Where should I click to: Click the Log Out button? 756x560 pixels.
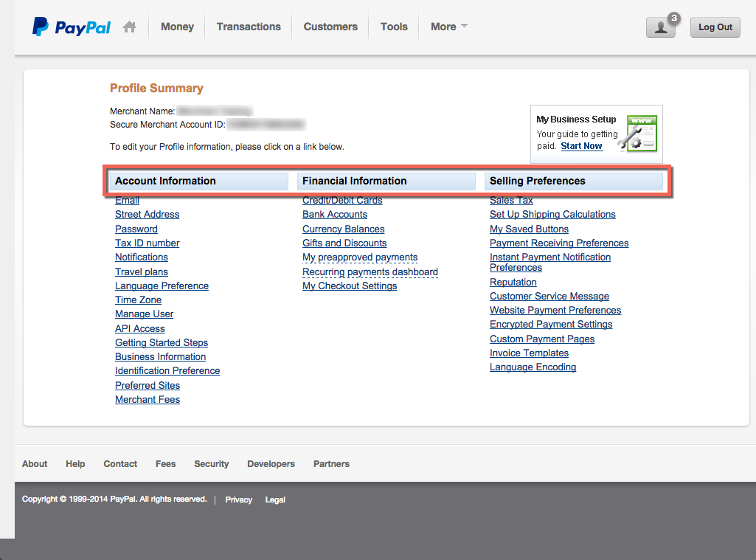[x=715, y=27]
